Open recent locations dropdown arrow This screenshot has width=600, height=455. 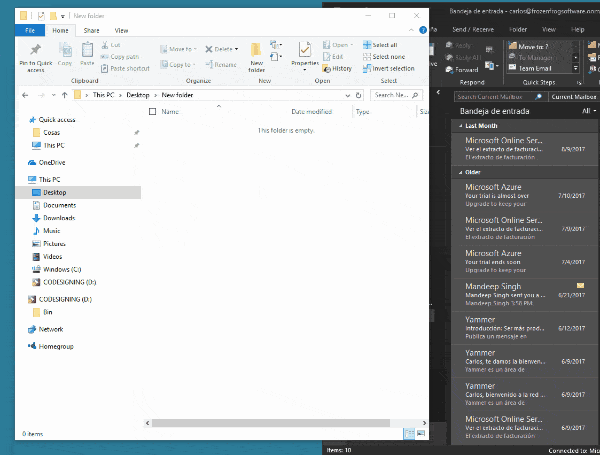pos(54,95)
